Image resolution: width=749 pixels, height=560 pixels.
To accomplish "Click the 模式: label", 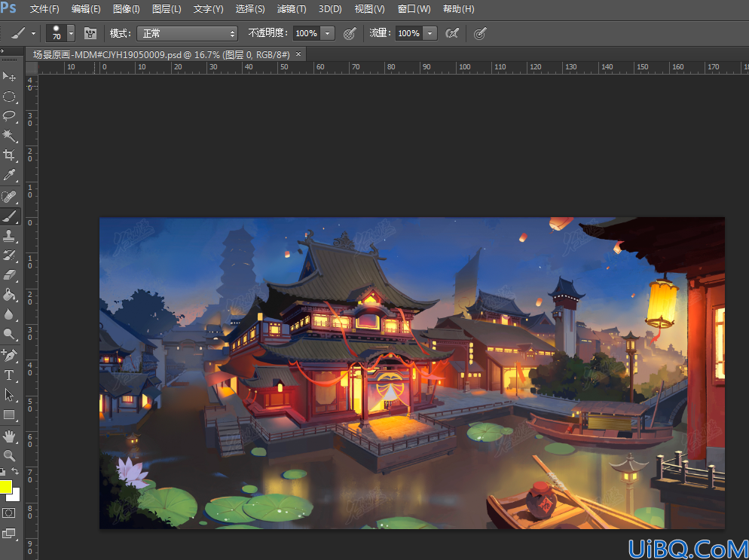I will click(x=121, y=33).
